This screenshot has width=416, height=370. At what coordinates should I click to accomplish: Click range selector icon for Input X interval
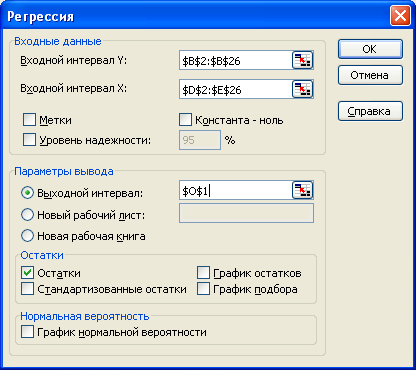click(x=302, y=89)
